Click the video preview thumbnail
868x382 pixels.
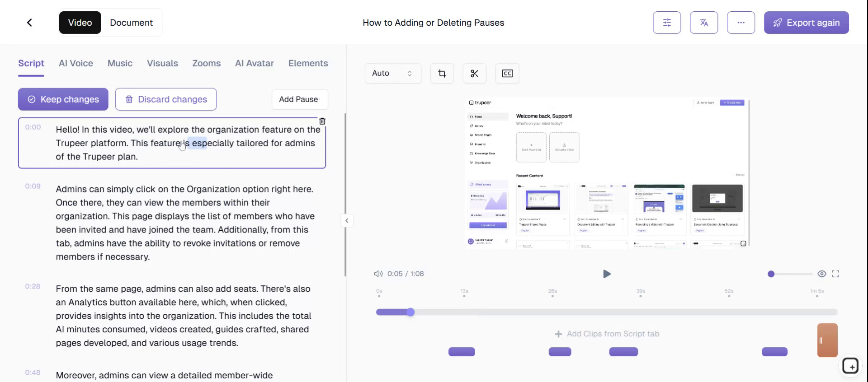tap(607, 173)
